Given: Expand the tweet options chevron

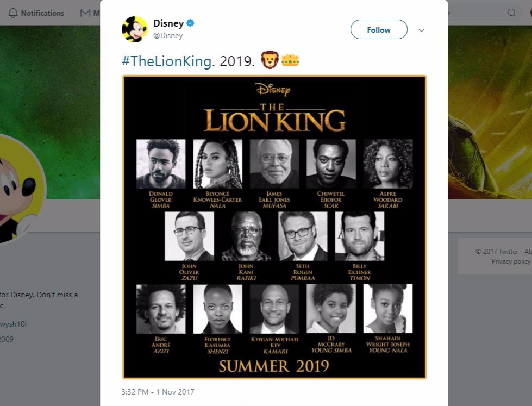Looking at the screenshot, I should (x=421, y=30).
